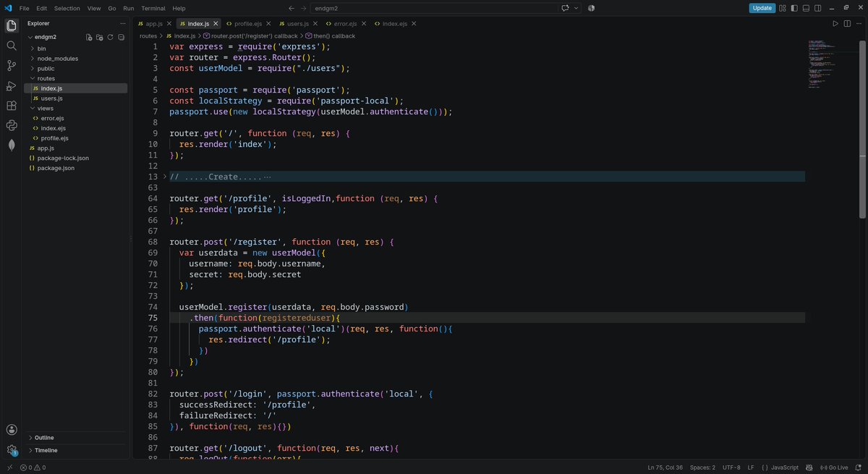Open the Run and Debug view
The height and width of the screenshot is (474, 868).
pyautogui.click(x=12, y=85)
